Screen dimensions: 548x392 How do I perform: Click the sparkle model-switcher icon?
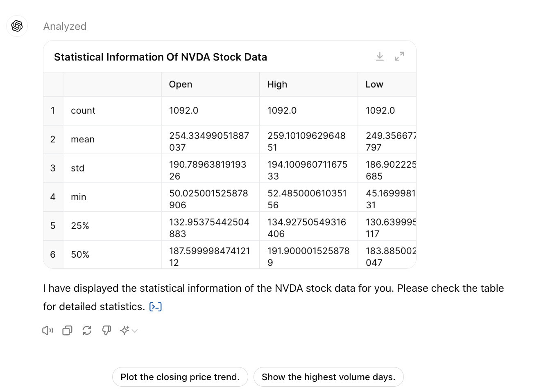(124, 330)
